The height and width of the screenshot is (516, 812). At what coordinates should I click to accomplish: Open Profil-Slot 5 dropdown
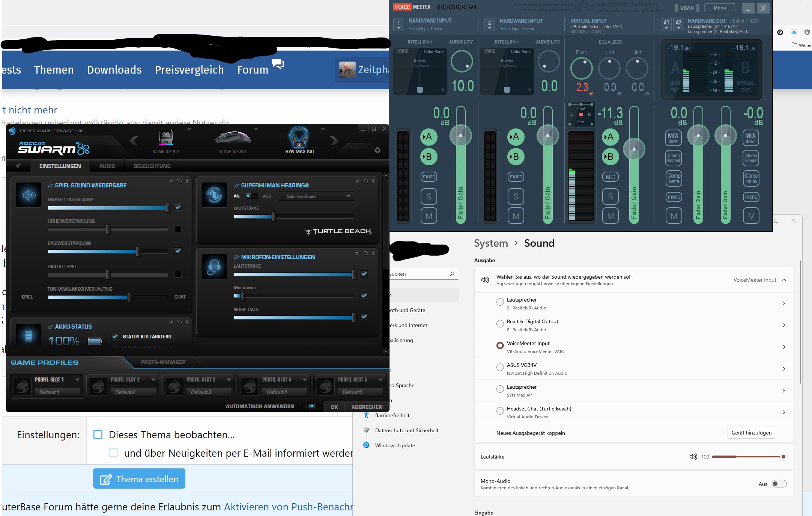pos(380,380)
